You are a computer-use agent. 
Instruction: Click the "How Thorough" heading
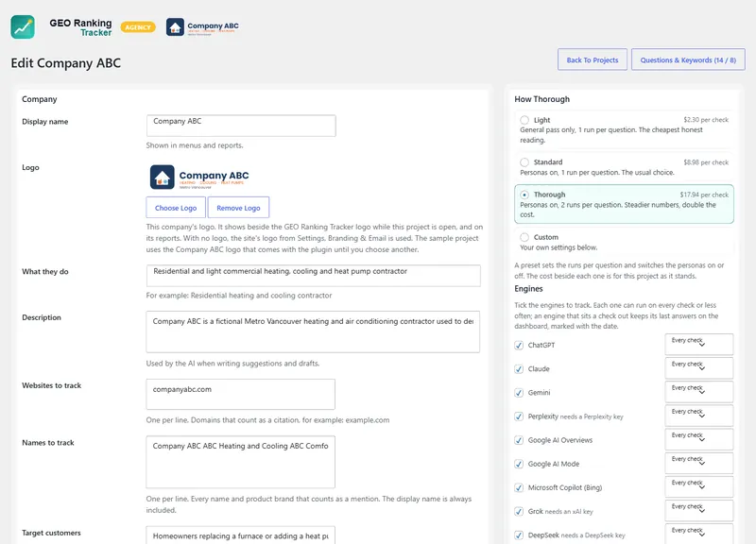coord(541,99)
